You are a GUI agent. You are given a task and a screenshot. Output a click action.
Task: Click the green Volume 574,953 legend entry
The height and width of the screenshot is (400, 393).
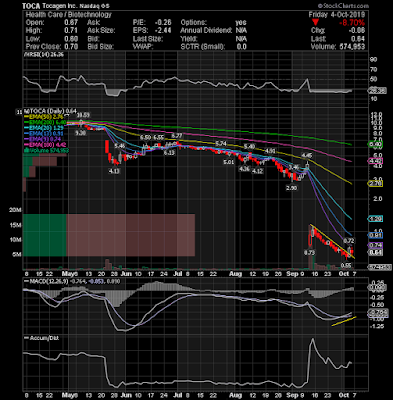[46, 150]
